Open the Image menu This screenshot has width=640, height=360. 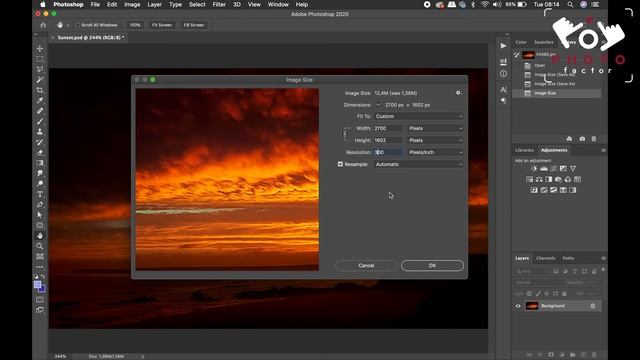132,4
